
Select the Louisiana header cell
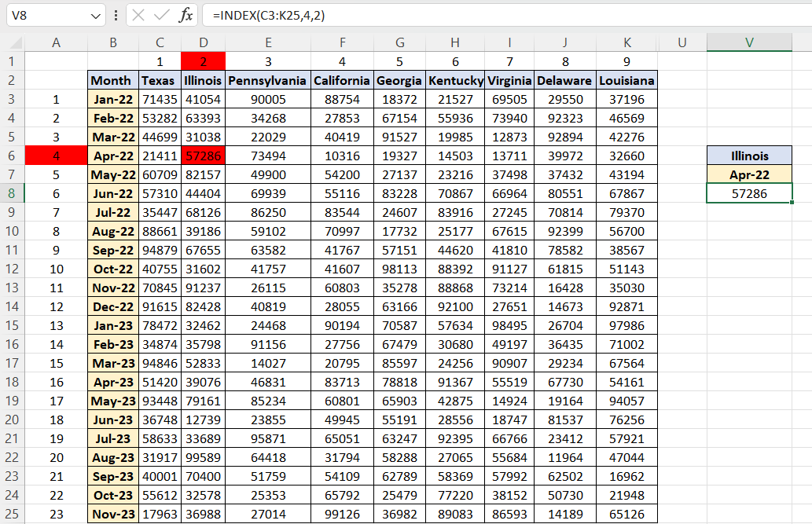(x=627, y=80)
